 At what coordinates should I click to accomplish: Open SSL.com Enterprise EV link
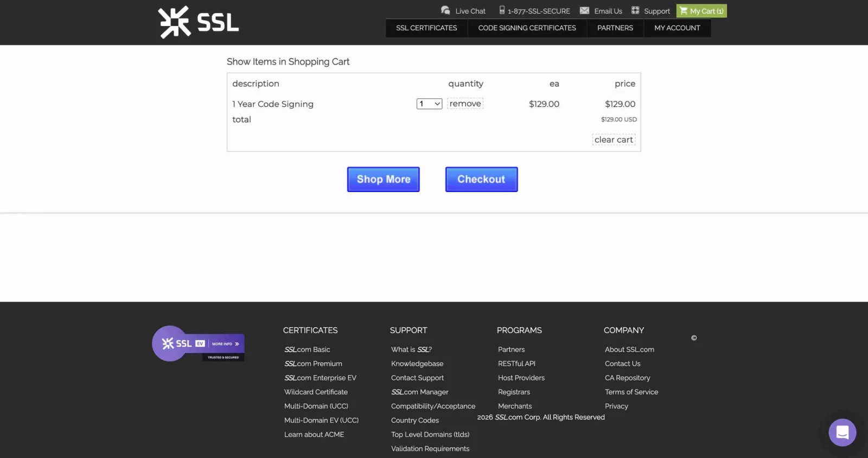click(x=320, y=378)
